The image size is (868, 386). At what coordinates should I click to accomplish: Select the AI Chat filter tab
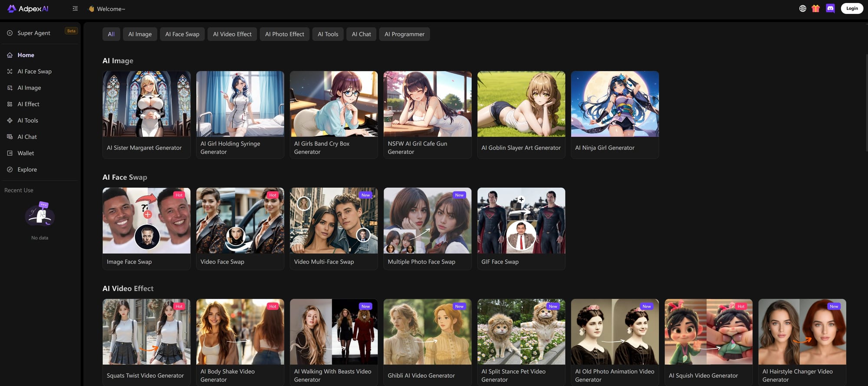(361, 34)
